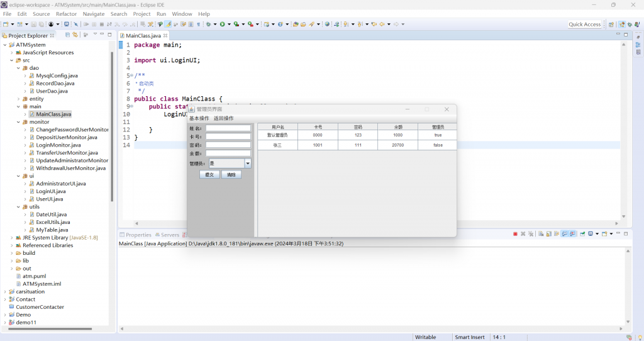Click the 姓名 name input field
The image size is (644, 341).
coord(228,128)
